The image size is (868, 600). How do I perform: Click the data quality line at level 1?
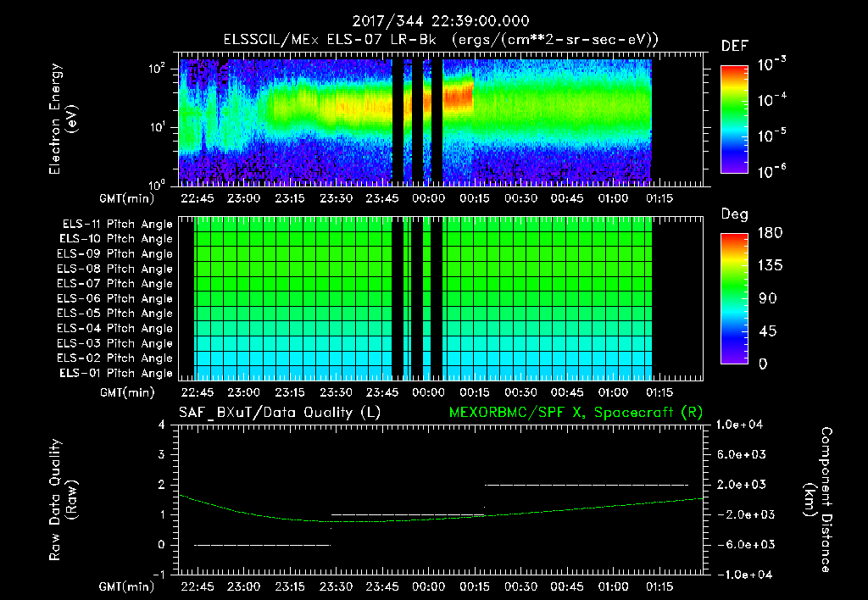tap(408, 514)
